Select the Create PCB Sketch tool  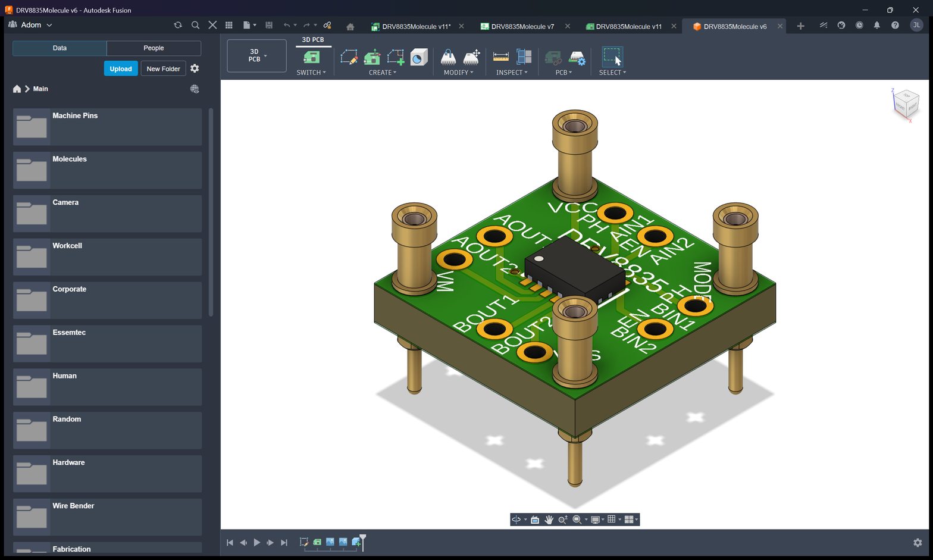[x=349, y=57]
